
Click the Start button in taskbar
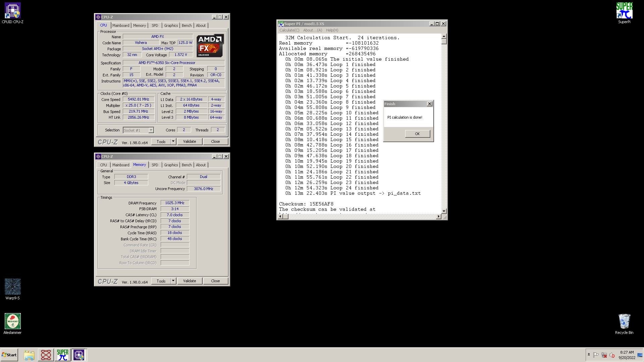(x=9, y=355)
